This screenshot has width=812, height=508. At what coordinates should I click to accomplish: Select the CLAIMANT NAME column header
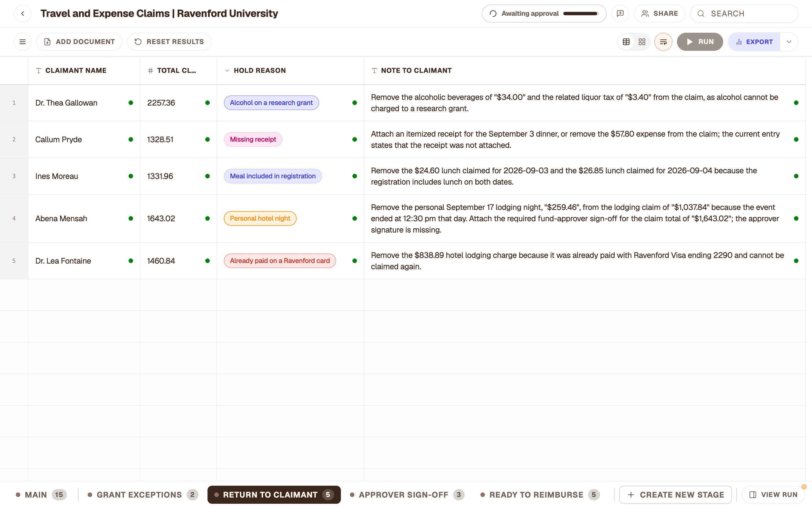[x=84, y=71]
